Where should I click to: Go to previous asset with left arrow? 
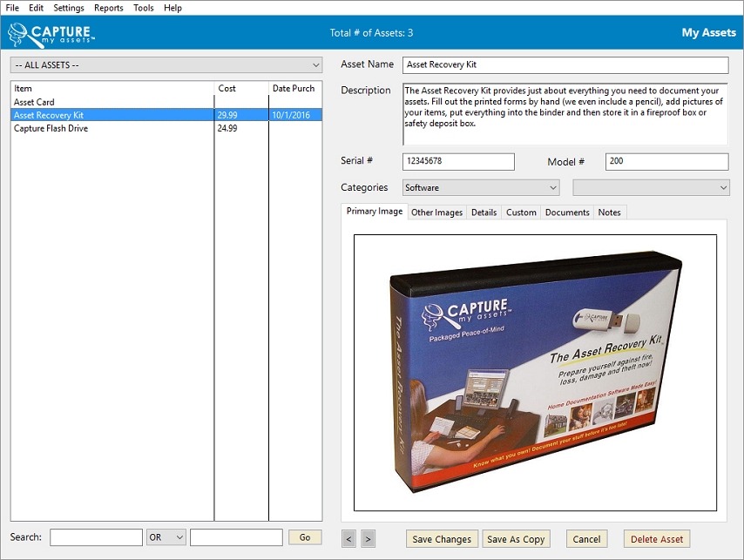point(348,539)
